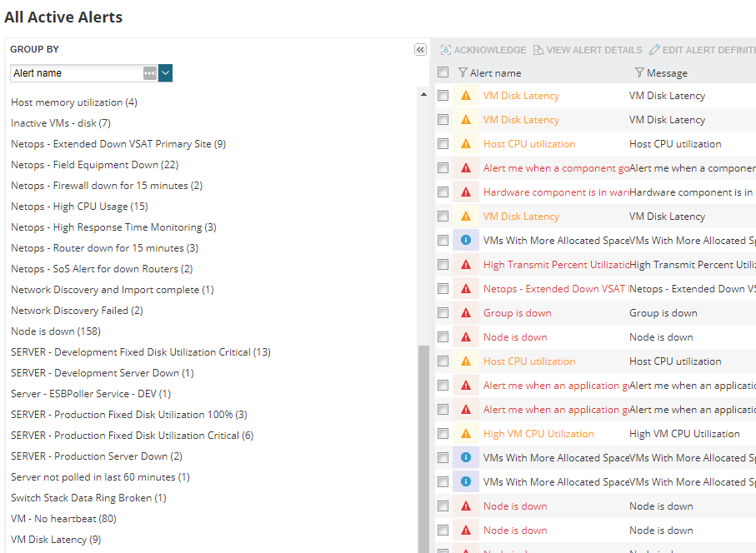Sort by the Message column header
The height and width of the screenshot is (553, 756).
[667, 73]
